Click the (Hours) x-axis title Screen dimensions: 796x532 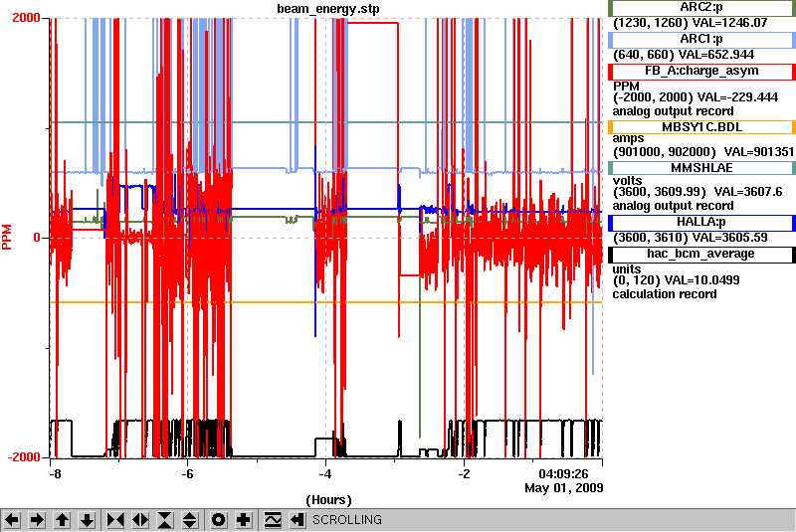tap(328, 500)
